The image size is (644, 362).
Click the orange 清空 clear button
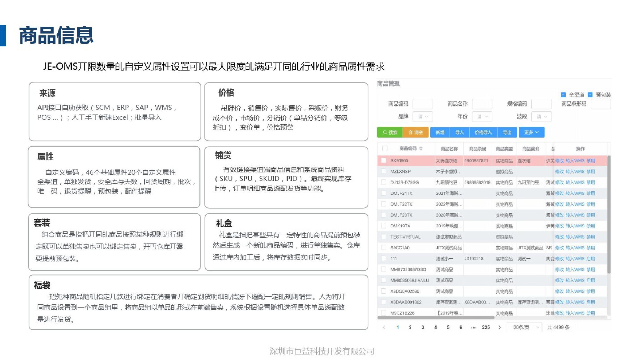[415, 132]
